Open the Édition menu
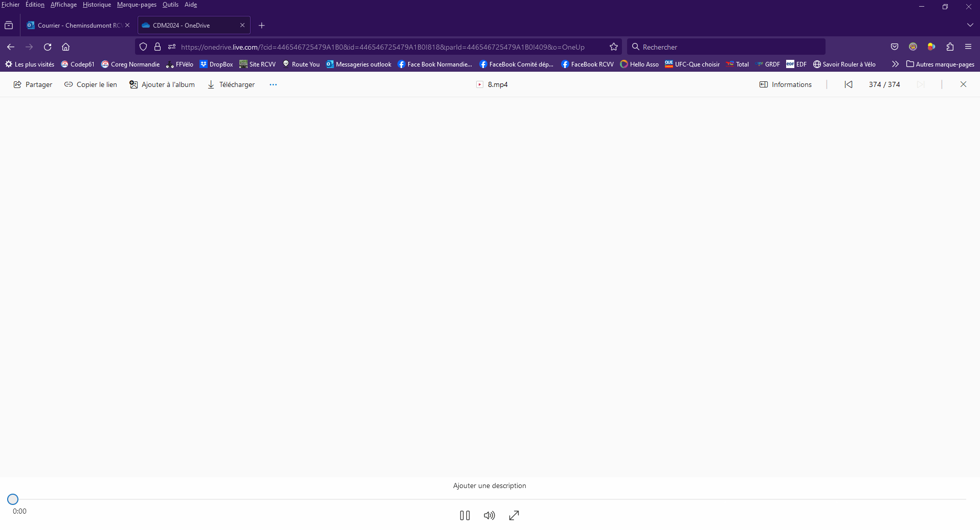Screen dimensions: 980x530 pos(35,5)
